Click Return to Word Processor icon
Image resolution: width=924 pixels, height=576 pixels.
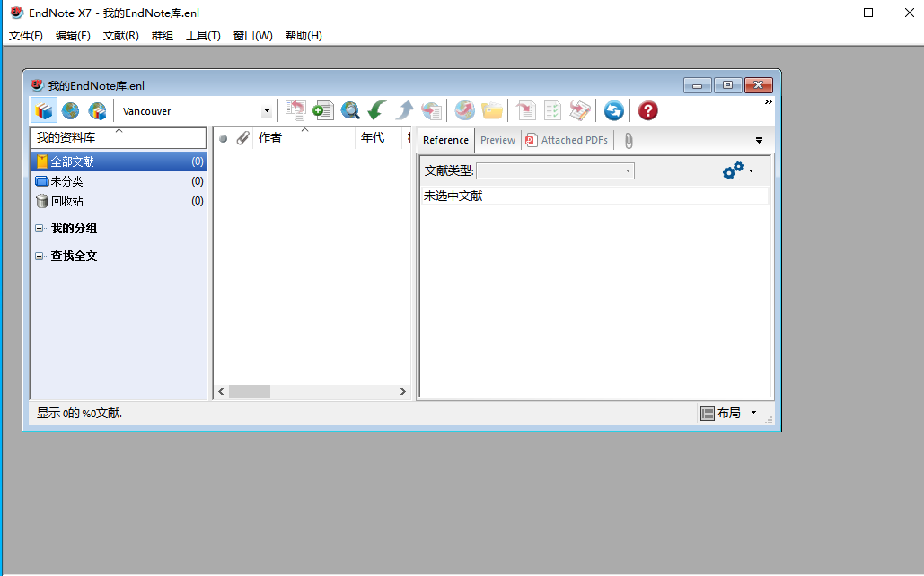pos(580,110)
